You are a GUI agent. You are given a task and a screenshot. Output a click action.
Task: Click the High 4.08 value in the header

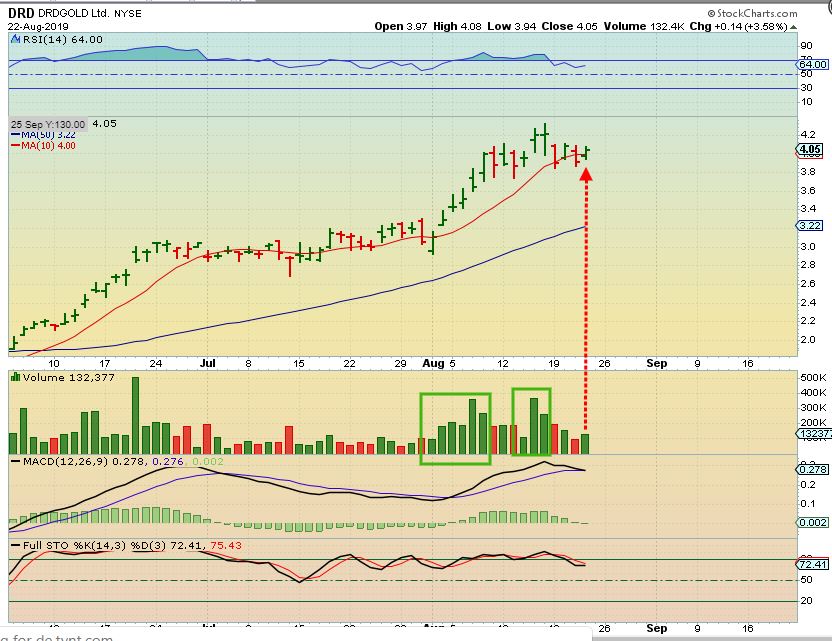(458, 26)
